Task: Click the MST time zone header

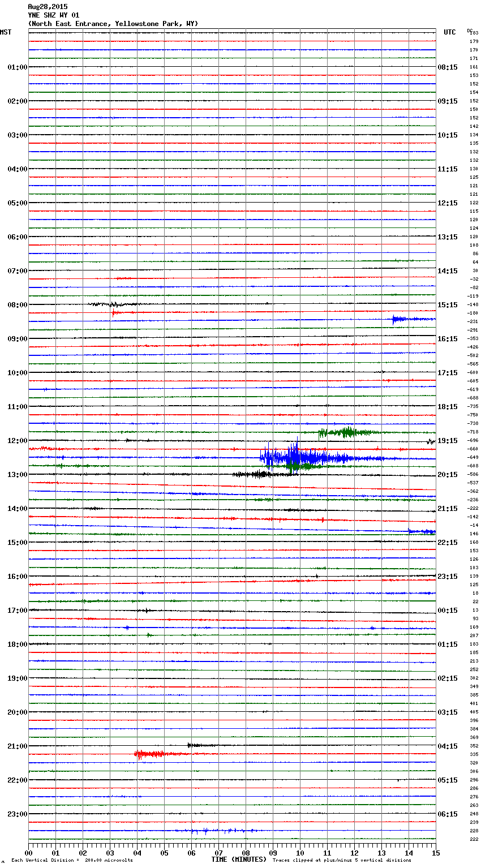Action: tap(6, 32)
